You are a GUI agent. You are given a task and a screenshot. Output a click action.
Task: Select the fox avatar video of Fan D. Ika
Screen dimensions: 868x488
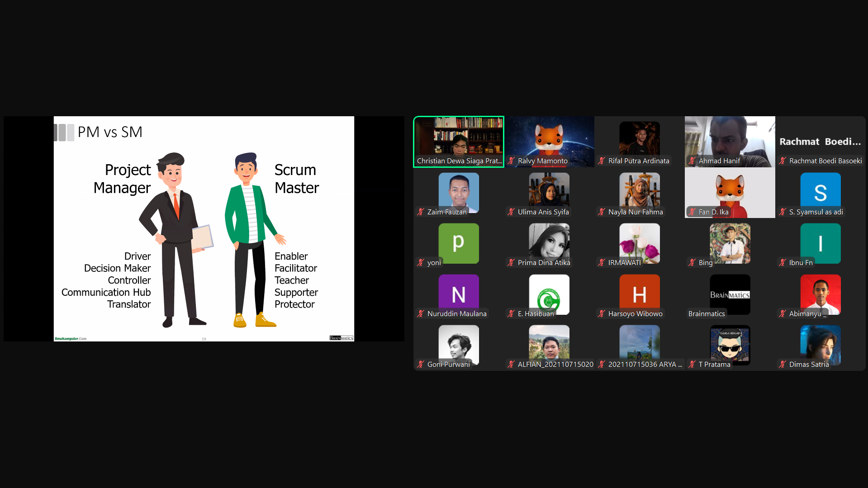tap(730, 191)
